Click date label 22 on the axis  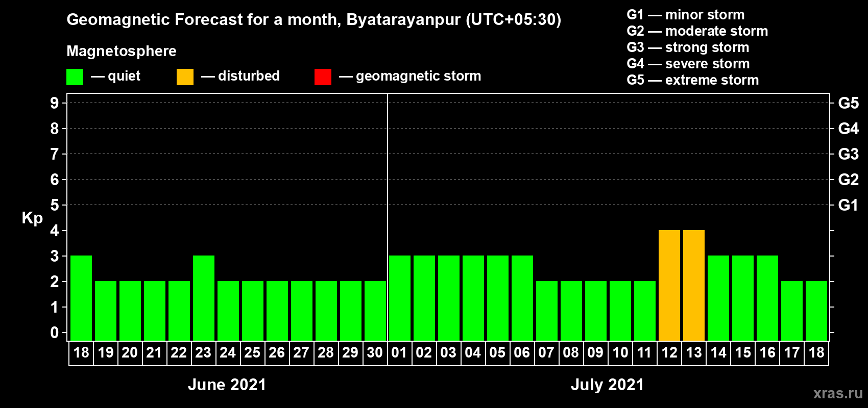179,353
